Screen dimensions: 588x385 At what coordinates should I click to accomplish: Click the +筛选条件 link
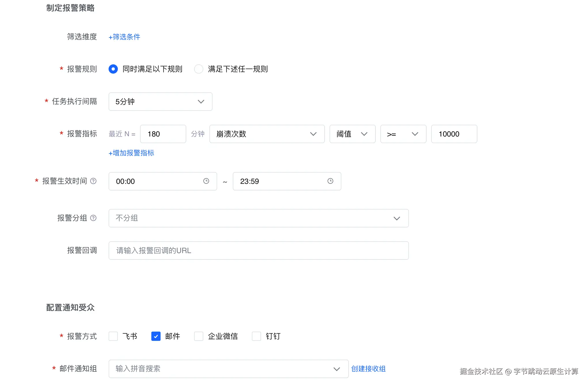[x=124, y=37]
